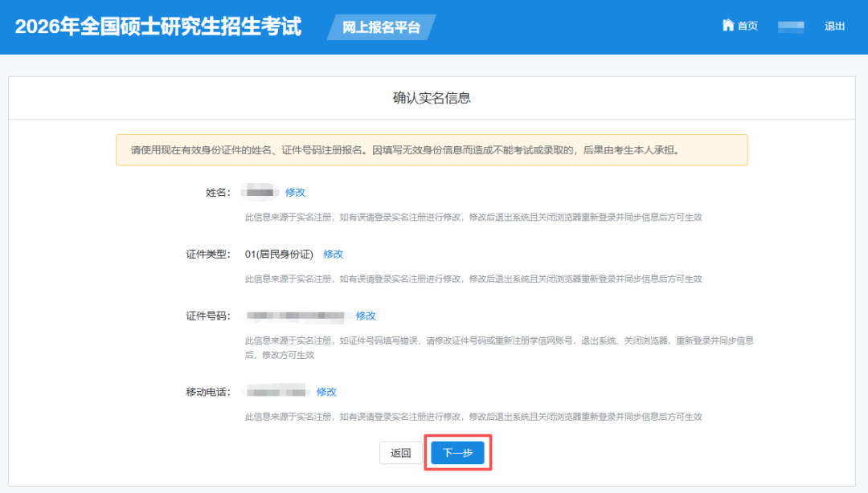The height and width of the screenshot is (493, 868).
Task: Select the 01(居民身份证) value text
Action: click(279, 255)
